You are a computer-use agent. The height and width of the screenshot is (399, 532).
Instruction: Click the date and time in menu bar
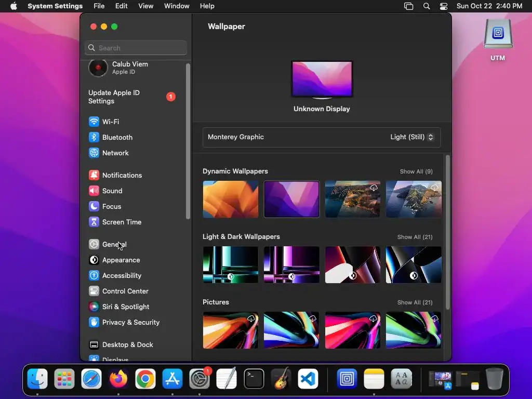[489, 6]
